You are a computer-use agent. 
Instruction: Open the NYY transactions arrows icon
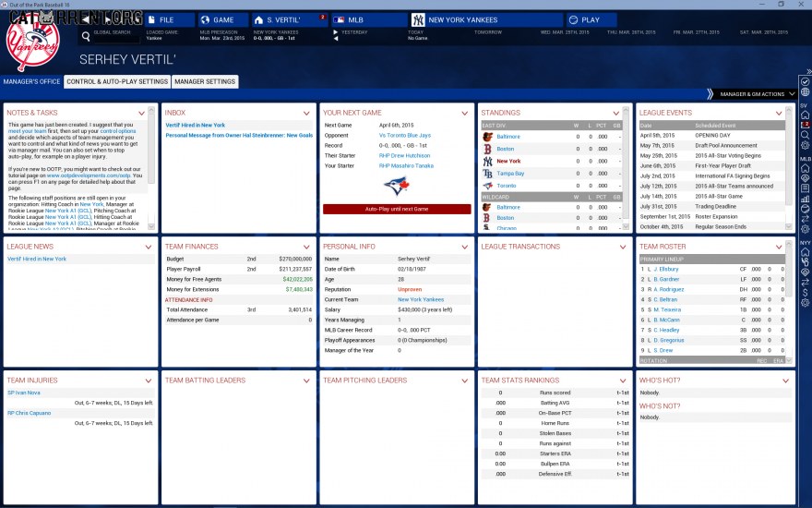coord(805,282)
